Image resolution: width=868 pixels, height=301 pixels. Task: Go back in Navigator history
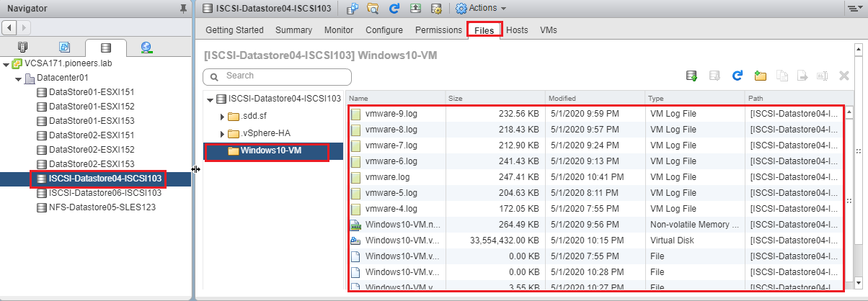coord(9,27)
